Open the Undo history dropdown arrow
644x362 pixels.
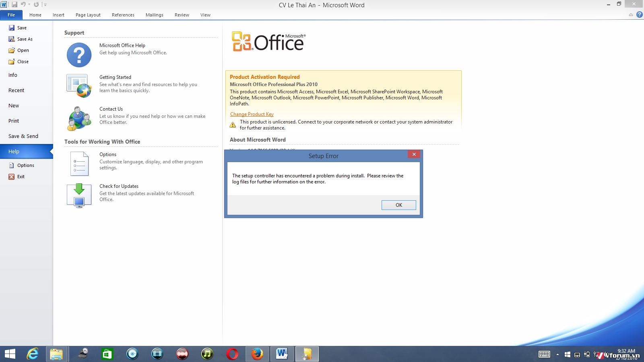(x=29, y=4)
